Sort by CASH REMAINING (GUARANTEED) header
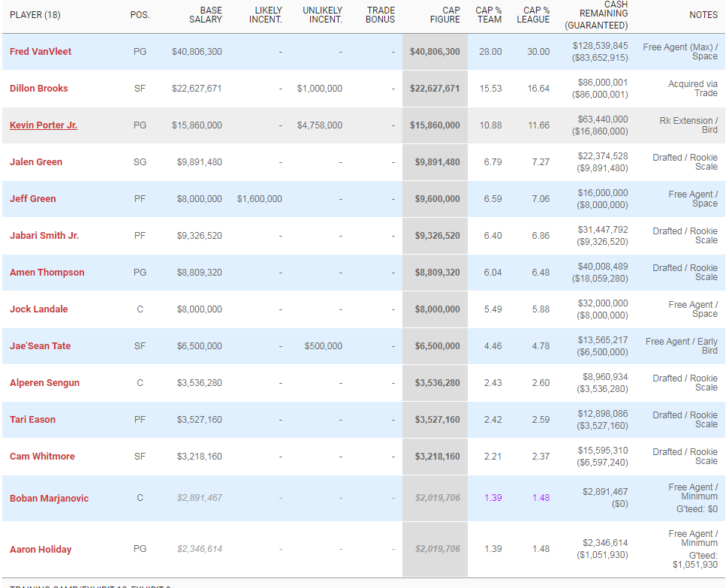This screenshot has height=588, width=726. coord(596,15)
